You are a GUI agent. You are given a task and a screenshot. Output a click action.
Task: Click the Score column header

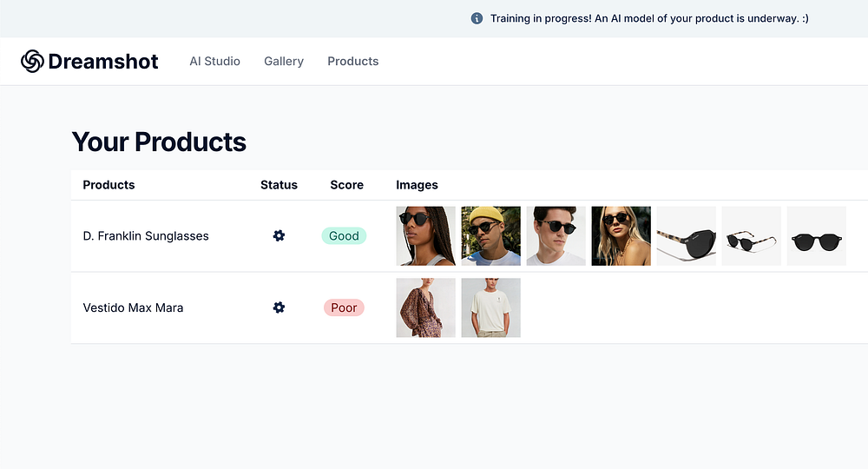click(346, 185)
